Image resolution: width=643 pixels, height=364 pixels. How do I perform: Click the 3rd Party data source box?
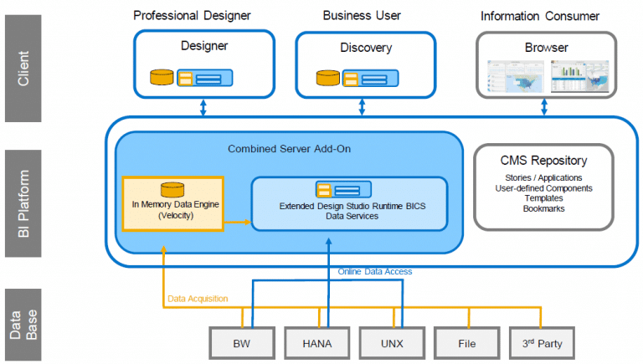[543, 343]
